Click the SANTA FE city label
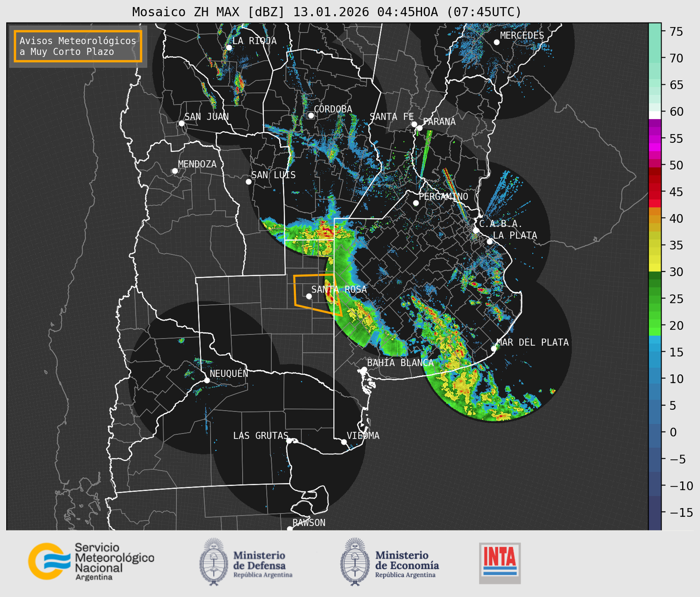The image size is (700, 597). [392, 117]
